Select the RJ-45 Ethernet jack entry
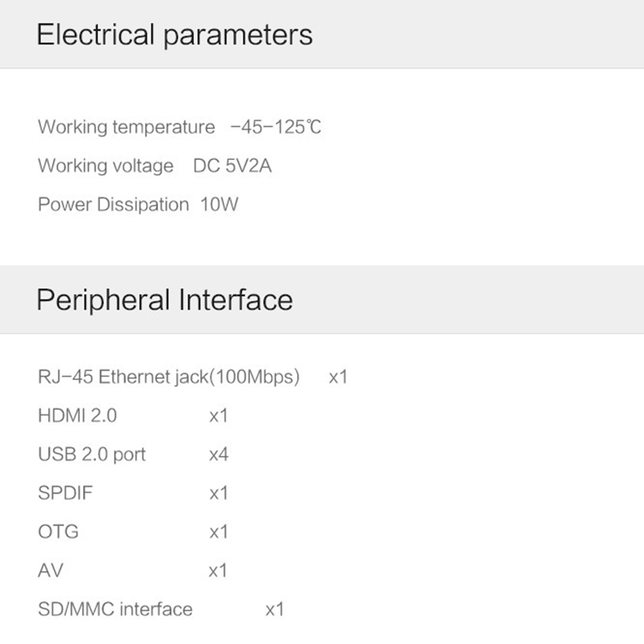This screenshot has width=644, height=644. tap(168, 377)
